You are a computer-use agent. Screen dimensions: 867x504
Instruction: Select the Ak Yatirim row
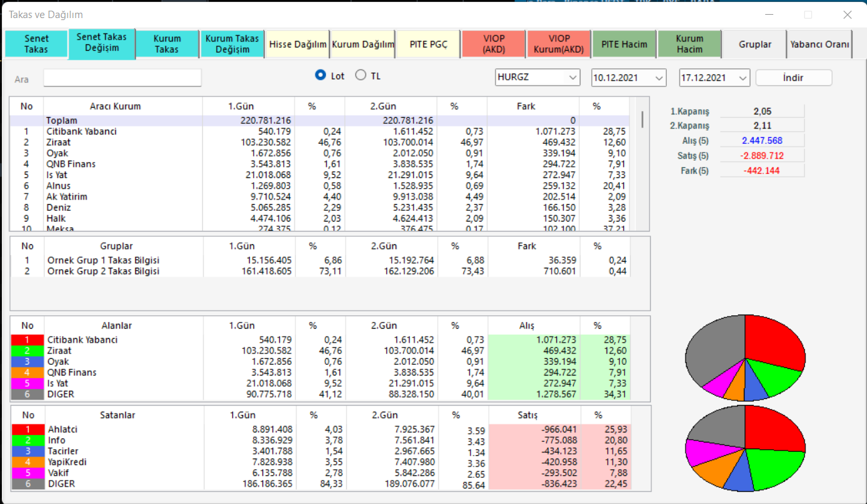[320, 197]
